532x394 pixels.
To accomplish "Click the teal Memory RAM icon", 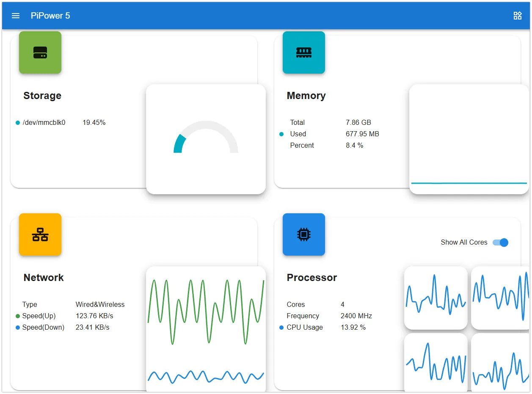I will point(304,52).
